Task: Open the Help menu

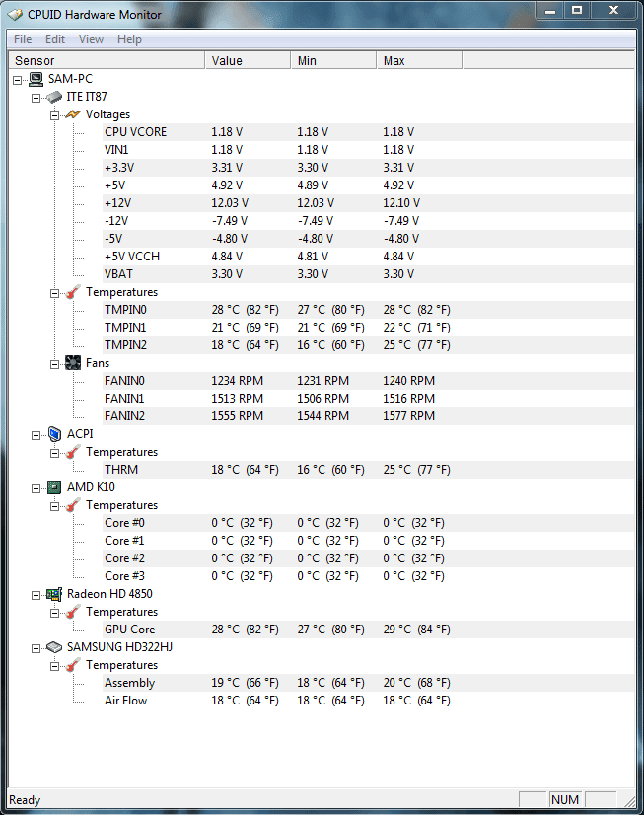Action: [x=129, y=39]
